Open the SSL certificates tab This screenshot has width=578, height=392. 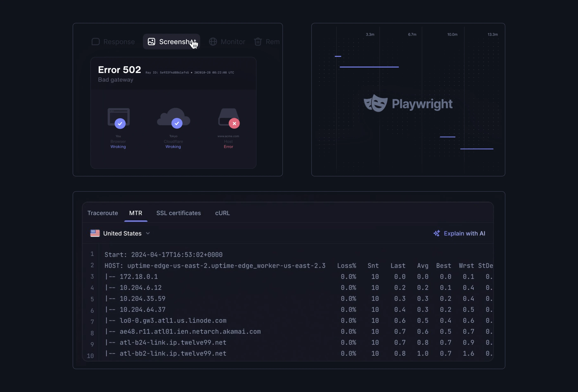[x=179, y=213]
